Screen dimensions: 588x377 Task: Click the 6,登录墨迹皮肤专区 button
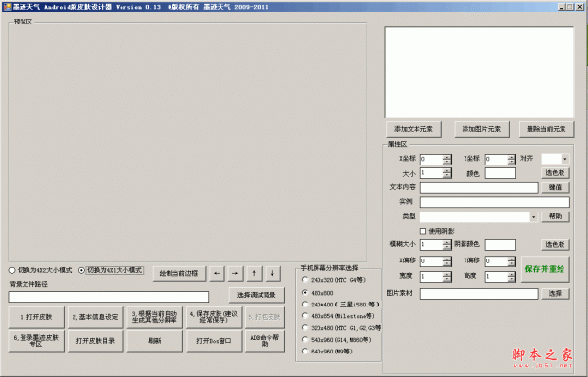[x=36, y=341]
